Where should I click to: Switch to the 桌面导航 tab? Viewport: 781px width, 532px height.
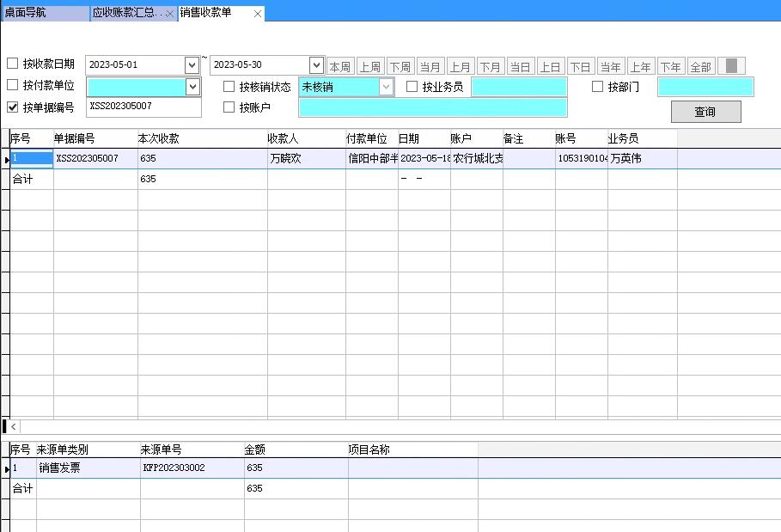[x=45, y=14]
